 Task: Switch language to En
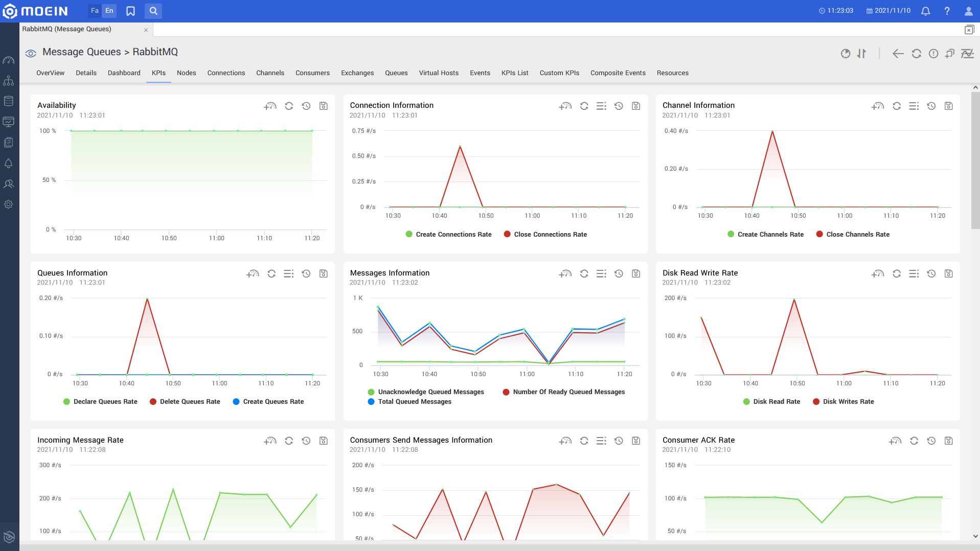[109, 11]
